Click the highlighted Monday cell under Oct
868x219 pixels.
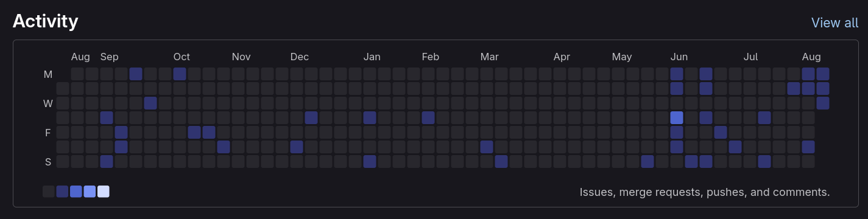click(180, 74)
